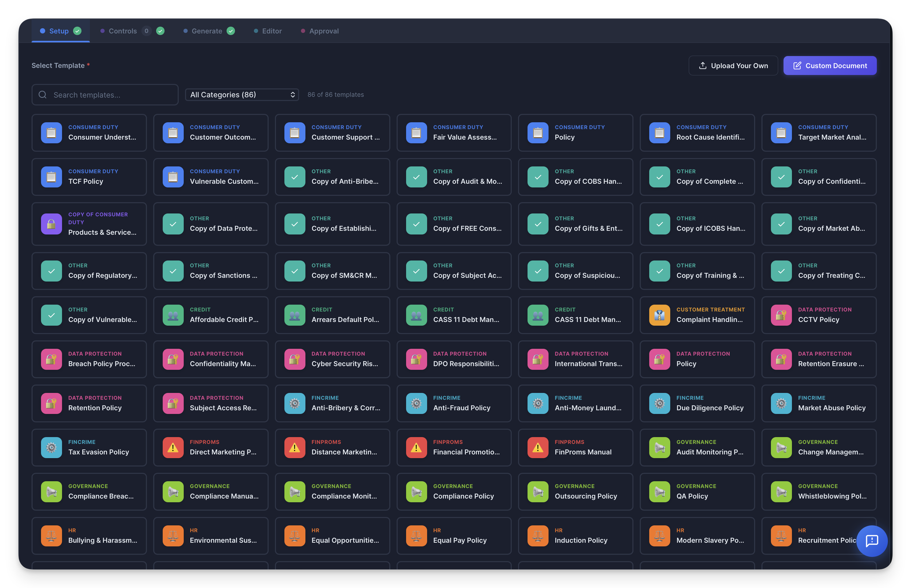
Task: Click the Upload Your Own button
Action: [x=733, y=65]
